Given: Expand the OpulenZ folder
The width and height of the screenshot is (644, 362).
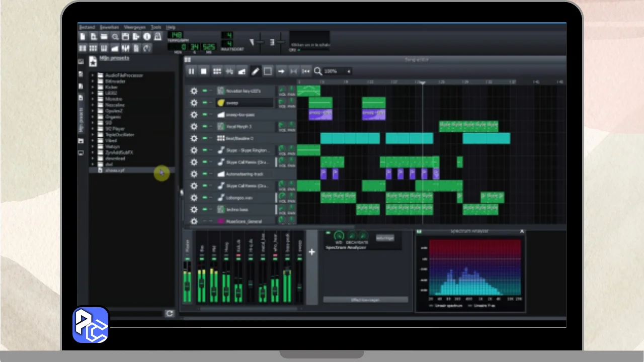Looking at the screenshot, I should point(93,111).
